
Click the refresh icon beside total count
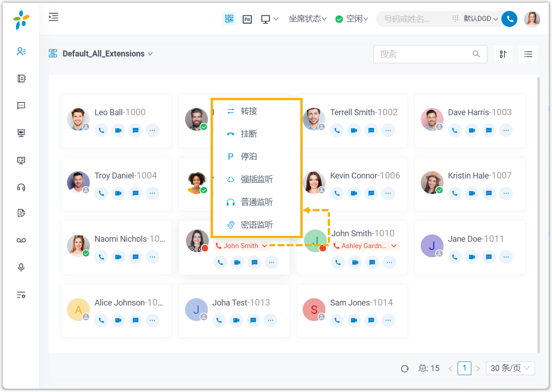405,368
